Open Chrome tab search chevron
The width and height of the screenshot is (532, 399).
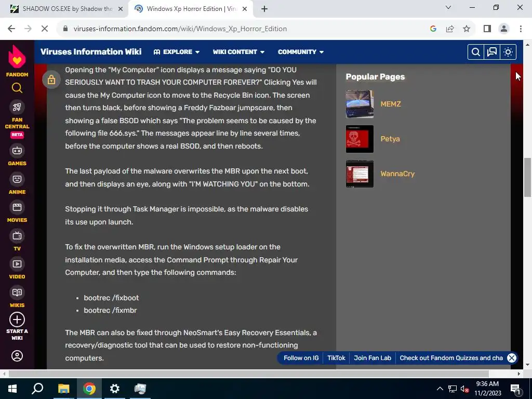448,7
